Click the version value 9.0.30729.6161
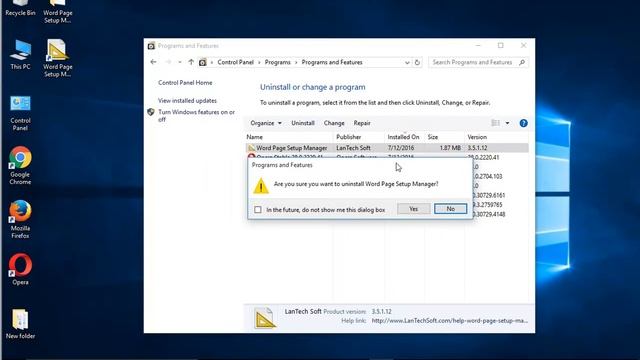The width and height of the screenshot is (640, 360). 489,195
